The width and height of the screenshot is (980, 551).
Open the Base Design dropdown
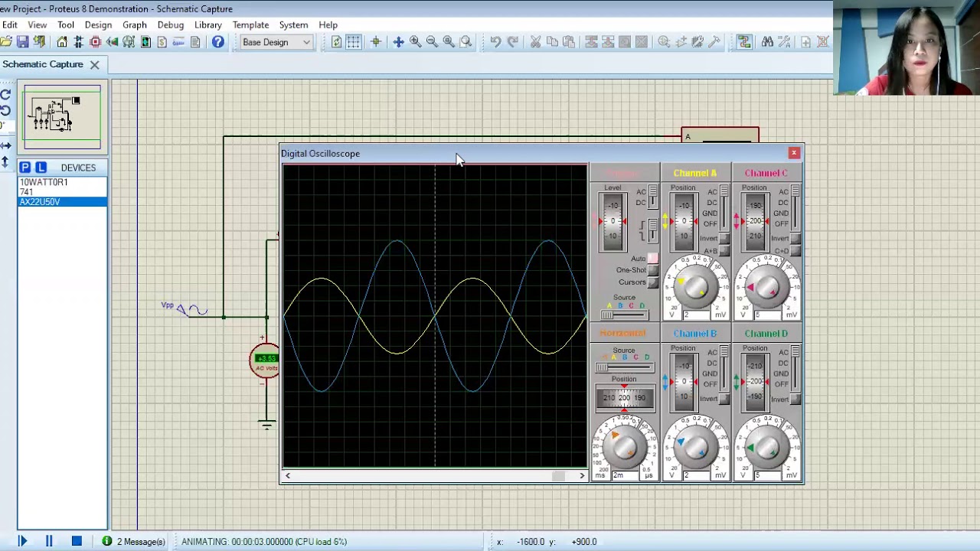click(276, 42)
